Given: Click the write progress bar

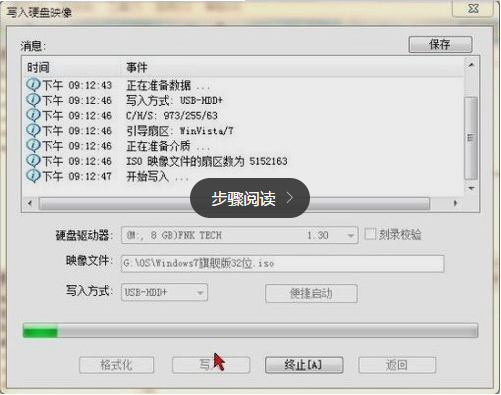Looking at the screenshot, I should (x=250, y=331).
